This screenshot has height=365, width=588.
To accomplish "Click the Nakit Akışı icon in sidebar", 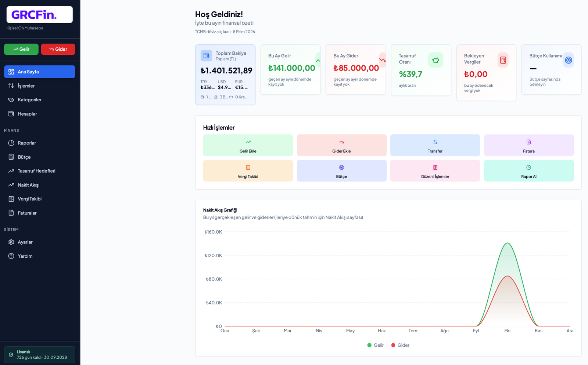I will [11, 185].
